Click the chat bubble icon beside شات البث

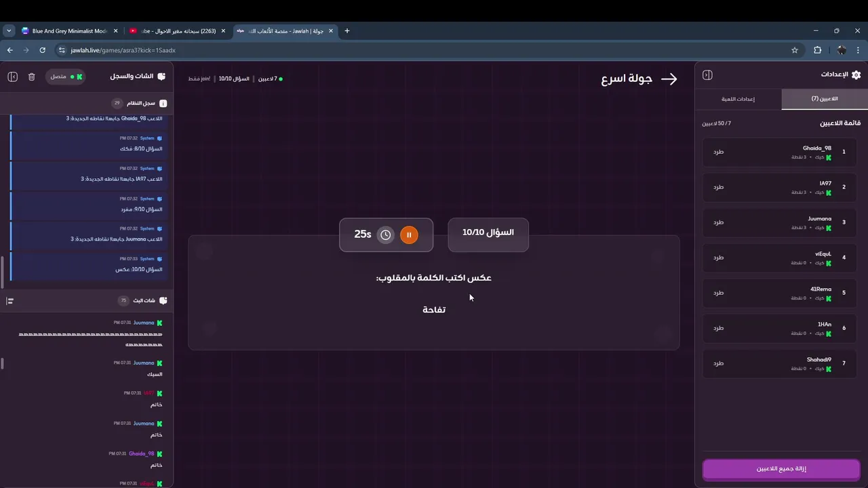(163, 301)
